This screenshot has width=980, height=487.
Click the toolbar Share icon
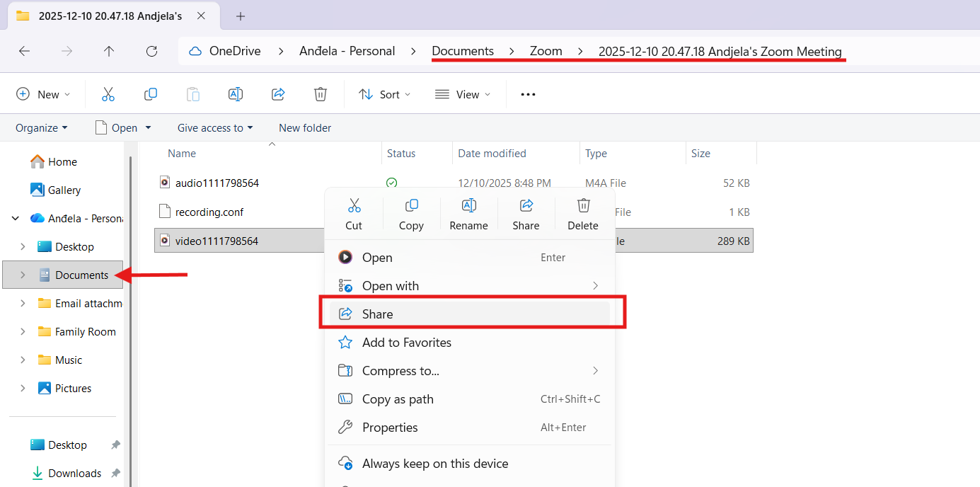click(278, 94)
